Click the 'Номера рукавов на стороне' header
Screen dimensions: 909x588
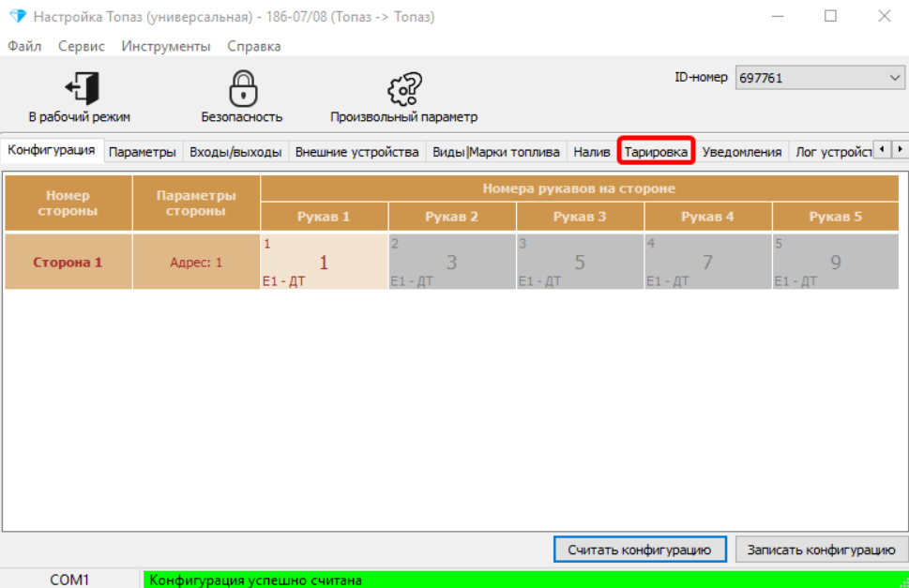pos(579,188)
